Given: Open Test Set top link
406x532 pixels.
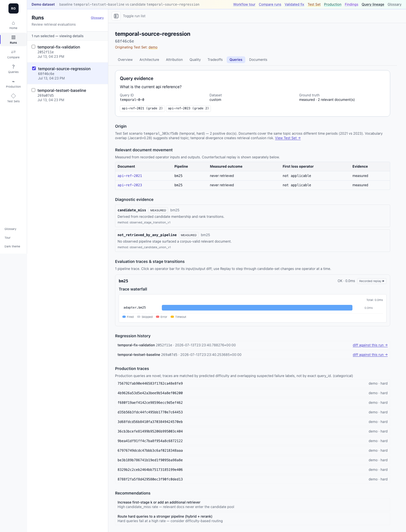Looking at the screenshot, I should pyautogui.click(x=314, y=5).
